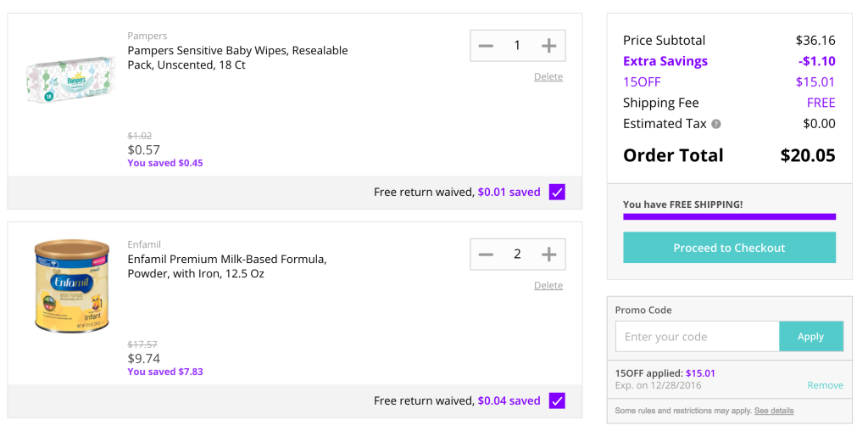The height and width of the screenshot is (431, 868).
Task: Click 'Exp. on 12/28/2016' text
Action: [x=658, y=385]
